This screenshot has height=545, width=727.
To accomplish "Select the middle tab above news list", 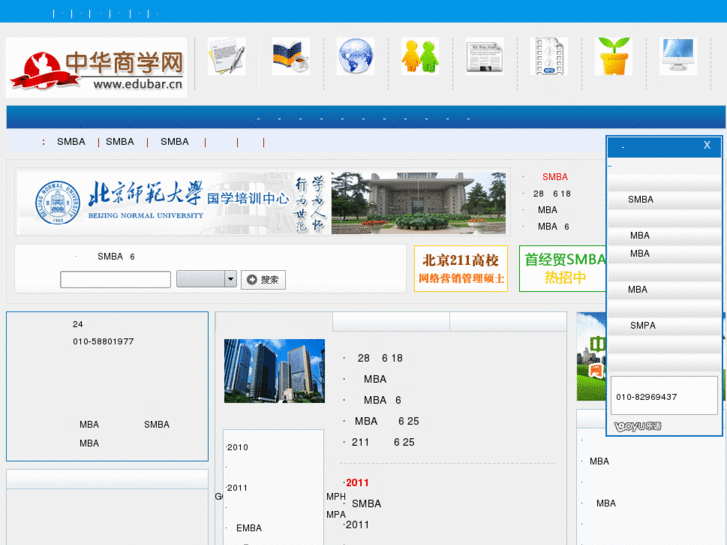I will click(391, 321).
